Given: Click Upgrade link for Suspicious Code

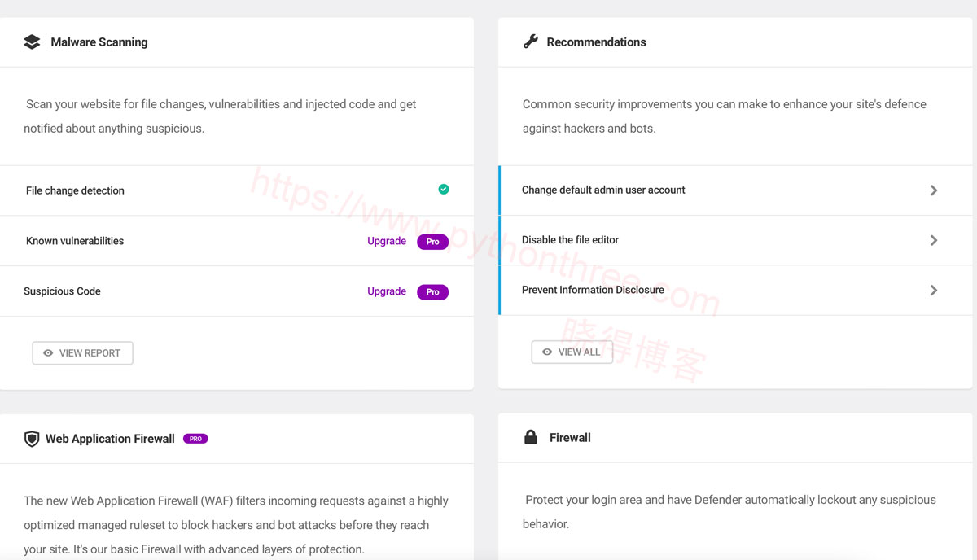Looking at the screenshot, I should (x=387, y=291).
